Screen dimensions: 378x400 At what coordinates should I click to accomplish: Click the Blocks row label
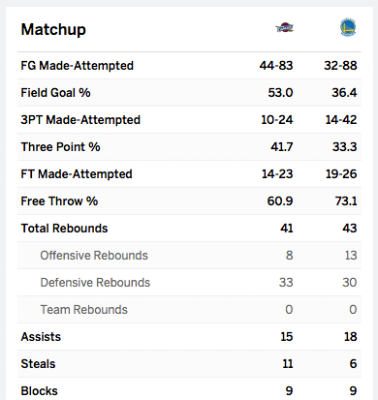39,391
